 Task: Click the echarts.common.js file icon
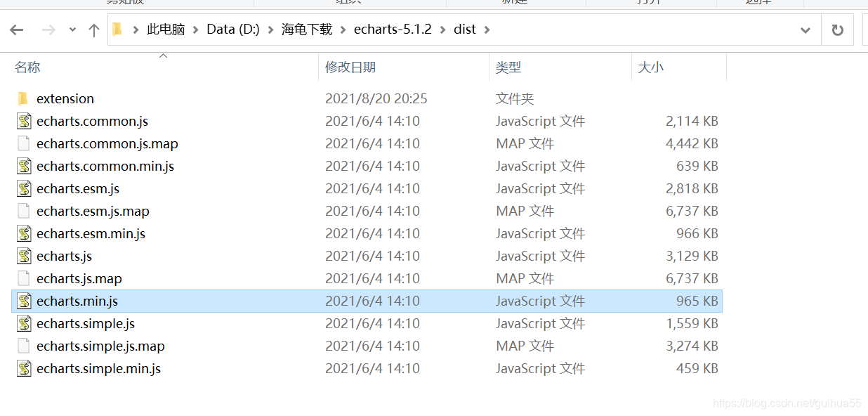point(25,121)
